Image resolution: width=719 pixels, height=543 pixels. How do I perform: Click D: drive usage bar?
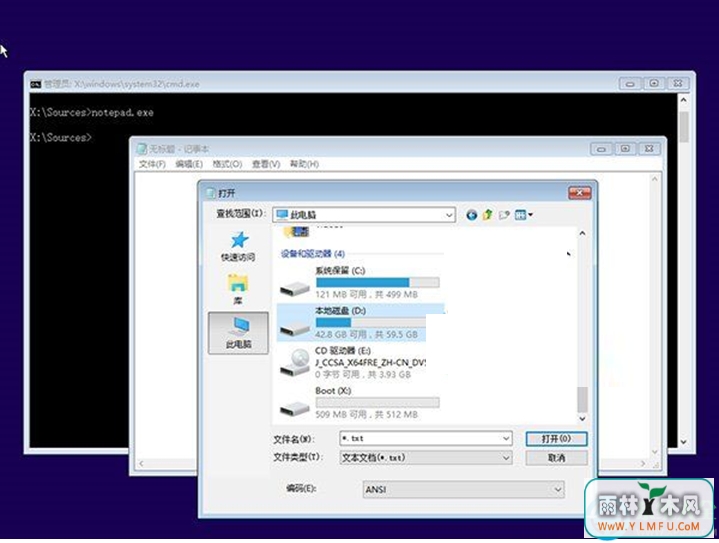tap(371, 322)
